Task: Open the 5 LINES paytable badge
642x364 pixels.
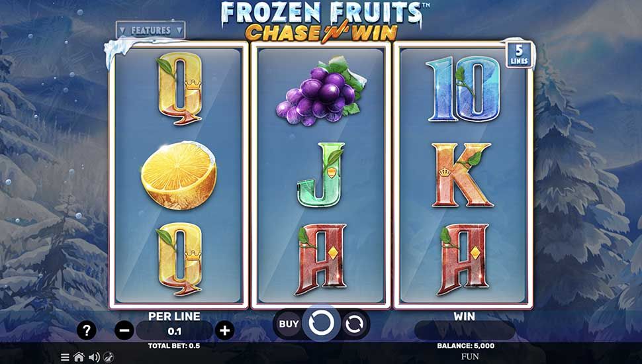Action: [x=519, y=54]
